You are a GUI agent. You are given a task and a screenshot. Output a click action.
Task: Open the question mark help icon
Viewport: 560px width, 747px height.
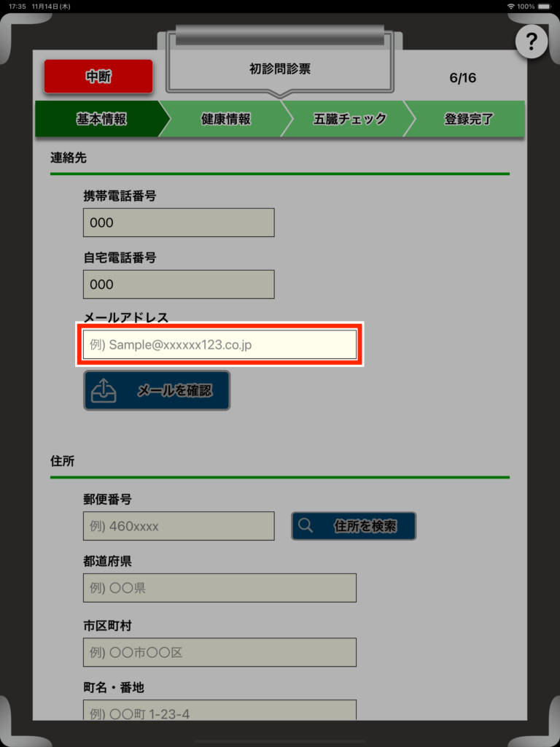pyautogui.click(x=532, y=42)
